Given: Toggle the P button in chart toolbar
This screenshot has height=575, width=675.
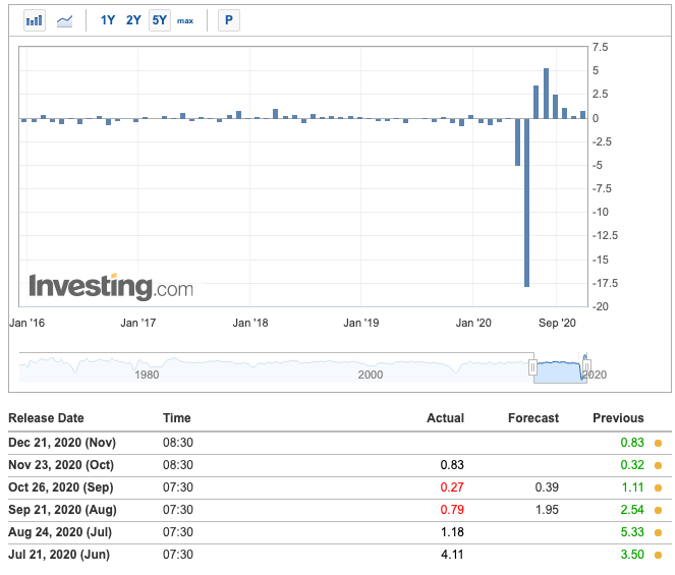Looking at the screenshot, I should 229,20.
